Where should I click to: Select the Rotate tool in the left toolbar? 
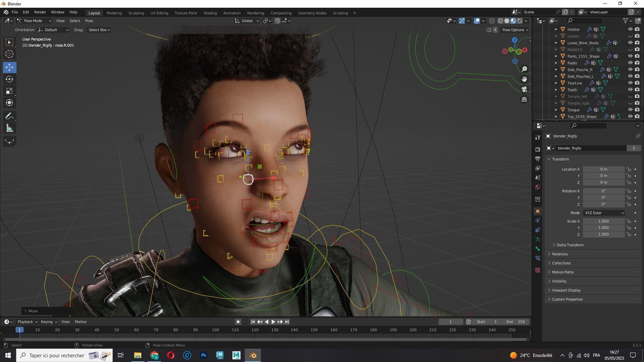[9, 79]
